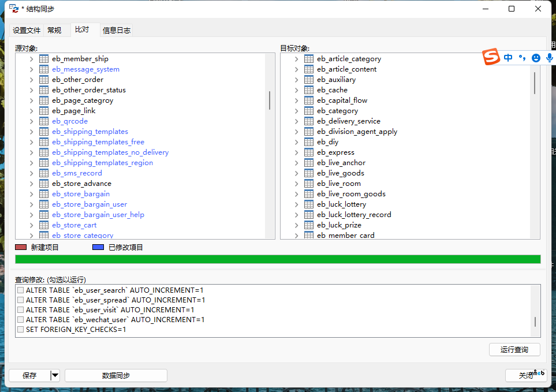This screenshot has height=392, width=556.
Task: Click the table icon beside eb_other_order_status
Action: (x=44, y=90)
